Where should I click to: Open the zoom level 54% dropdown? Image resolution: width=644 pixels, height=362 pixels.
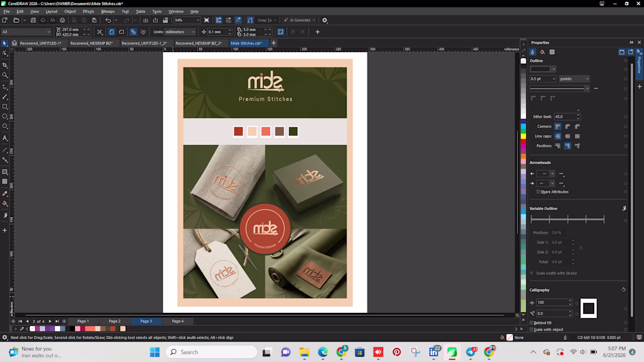[197, 20]
